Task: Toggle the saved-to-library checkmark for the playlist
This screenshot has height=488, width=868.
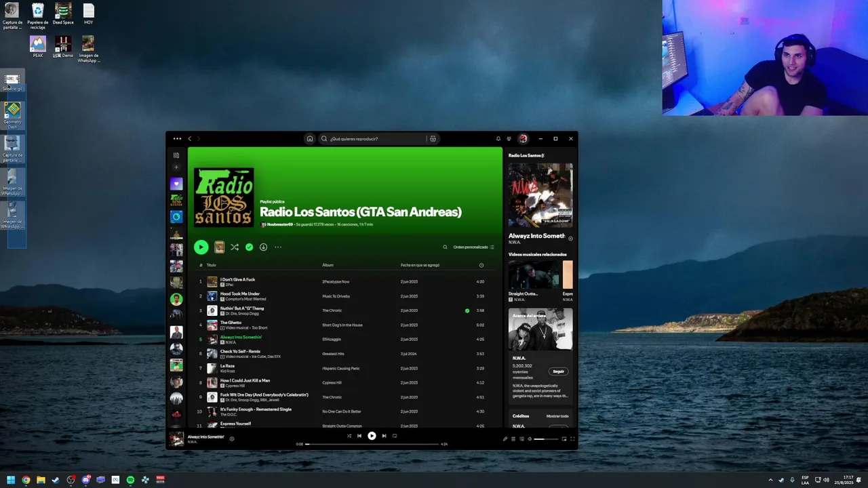Action: (249, 247)
